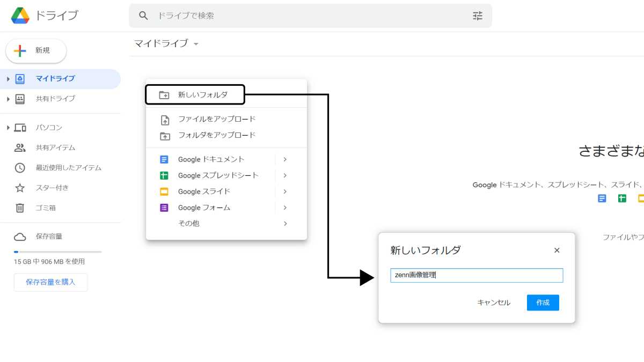This screenshot has width=644, height=362.
Task: Click the 15 GB 中 906 MB を使用 text
Action: tap(49, 262)
